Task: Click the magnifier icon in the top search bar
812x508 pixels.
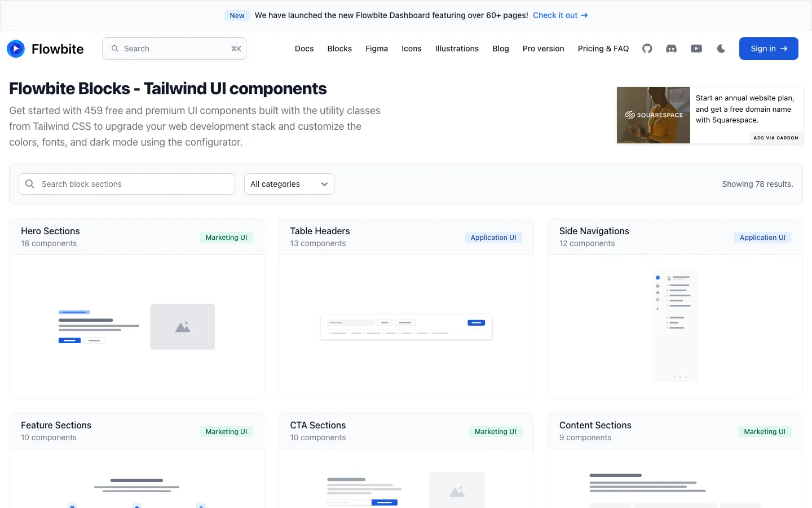Action: 115,49
